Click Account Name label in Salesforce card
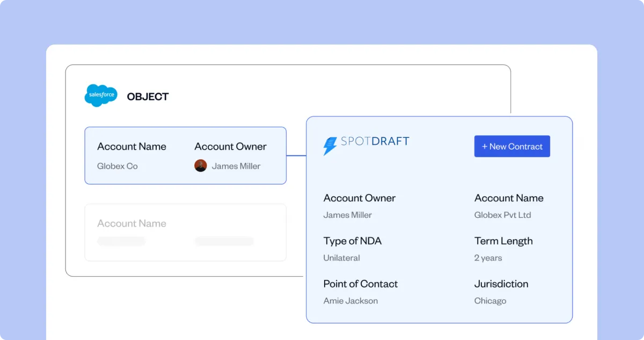Image resolution: width=644 pixels, height=340 pixels. tap(131, 146)
